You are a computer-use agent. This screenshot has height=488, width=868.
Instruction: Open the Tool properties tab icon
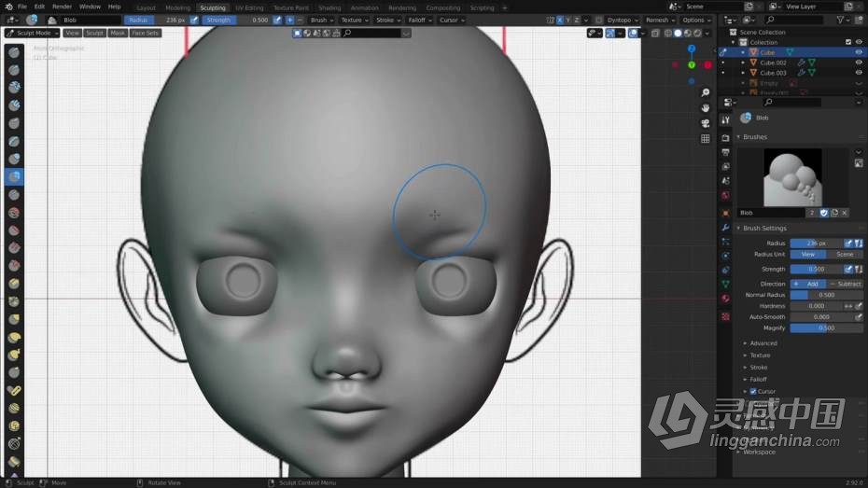pos(725,120)
